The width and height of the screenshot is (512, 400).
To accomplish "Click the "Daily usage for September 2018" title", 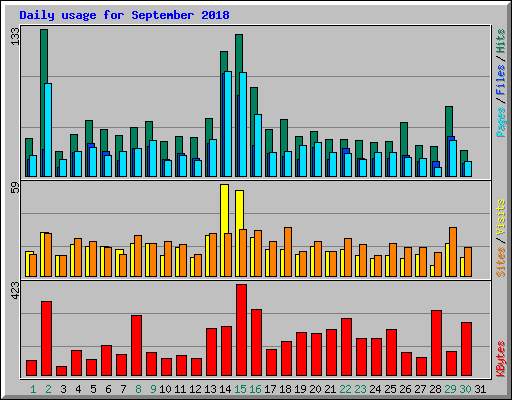I will point(124,15).
